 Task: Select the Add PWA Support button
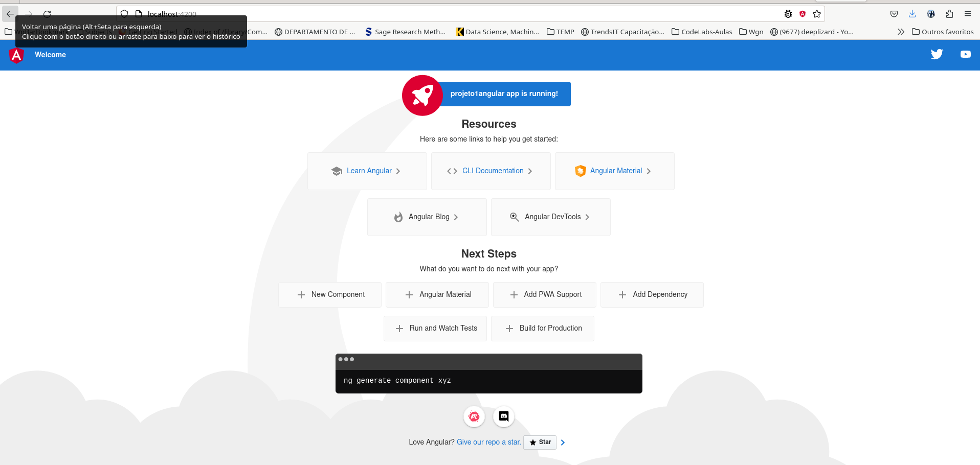coord(545,295)
